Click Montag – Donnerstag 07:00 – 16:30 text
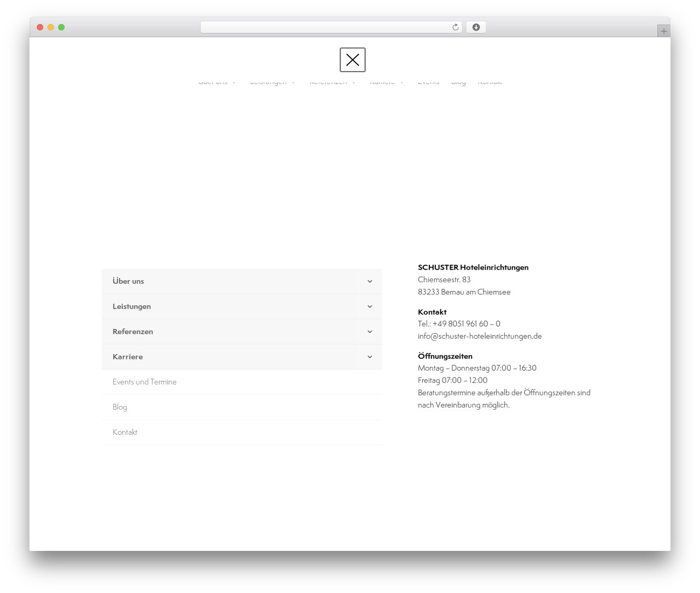The image size is (700, 593). tap(477, 368)
